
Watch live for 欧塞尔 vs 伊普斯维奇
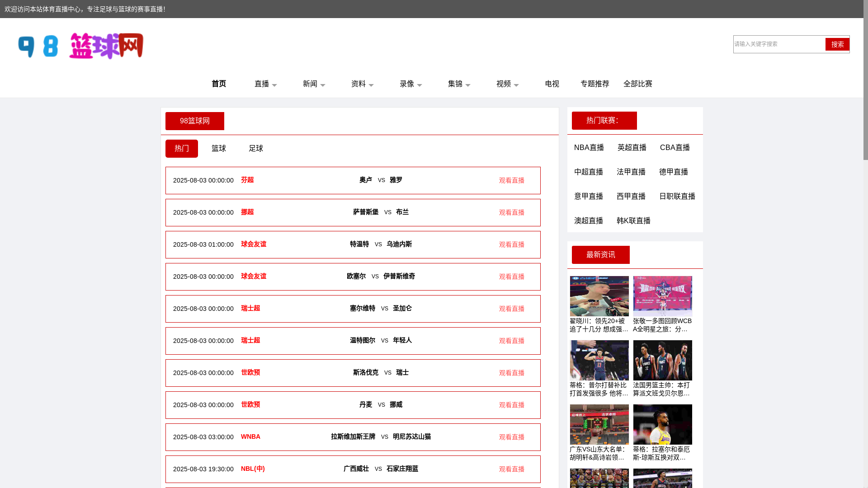512,277
